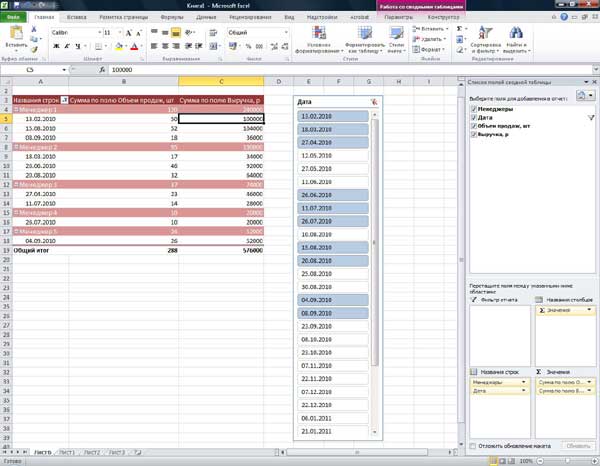Click the Conditional Formatting icon
Image resolution: width=600 pixels, height=466 pixels.
[318, 33]
